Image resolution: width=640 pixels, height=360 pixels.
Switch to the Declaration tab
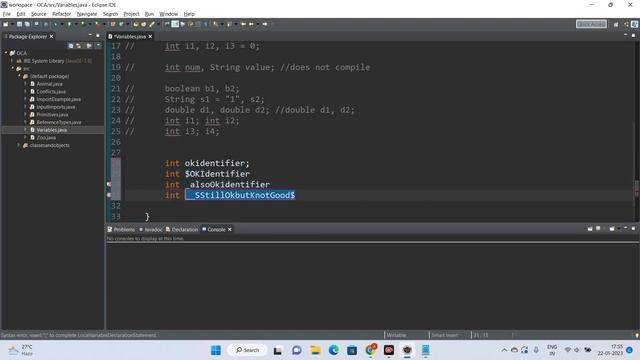click(x=182, y=229)
